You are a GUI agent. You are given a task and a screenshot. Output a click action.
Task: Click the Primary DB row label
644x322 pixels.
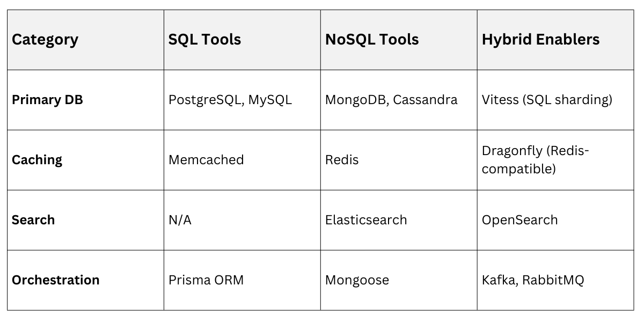[x=47, y=100]
